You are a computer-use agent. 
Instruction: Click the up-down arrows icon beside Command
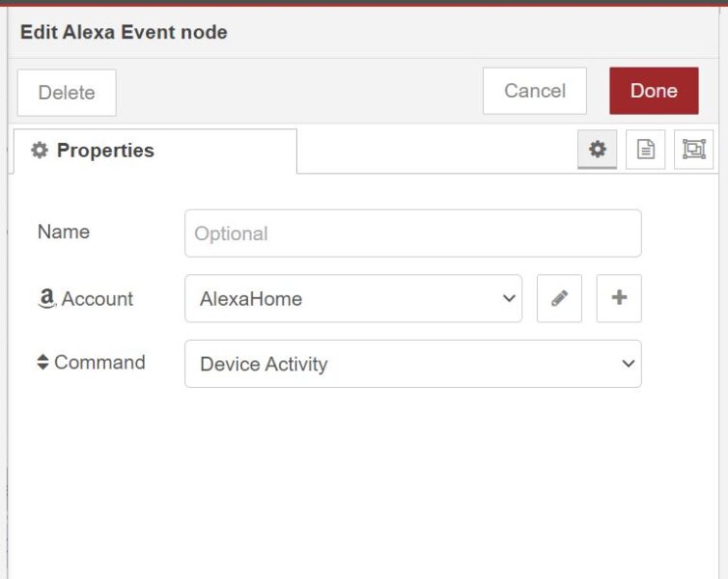click(x=42, y=363)
